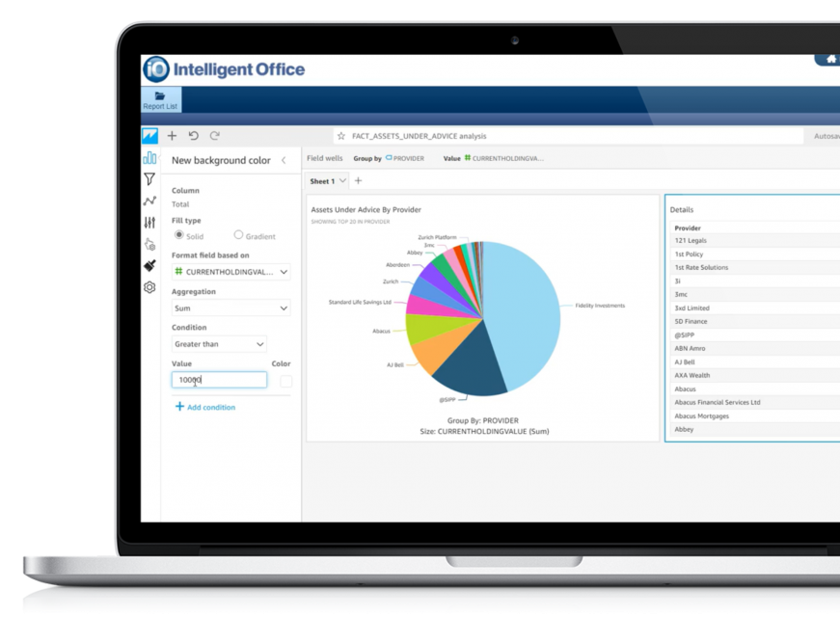Click the Undo arrow in toolbar
Image resolution: width=840 pixels, height=617 pixels.
tap(193, 136)
